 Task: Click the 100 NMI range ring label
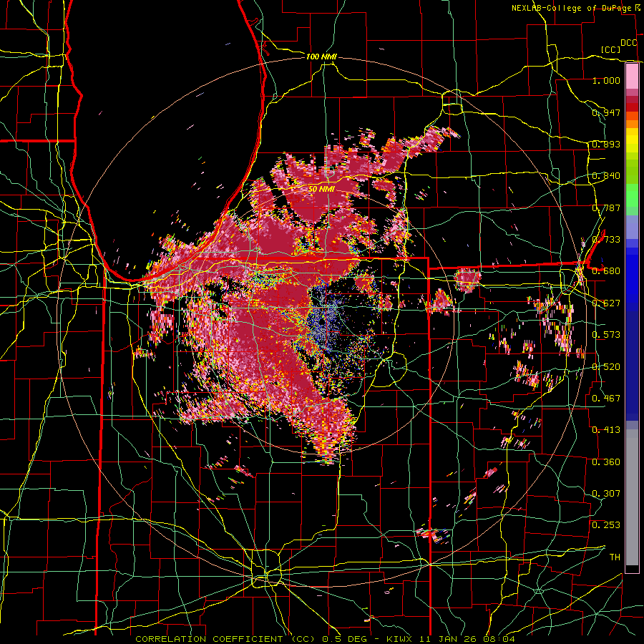coord(321,57)
